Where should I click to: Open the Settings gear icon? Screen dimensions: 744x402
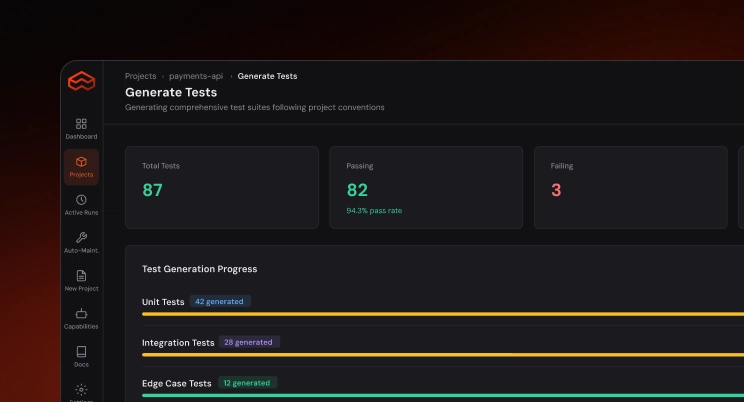[81, 390]
